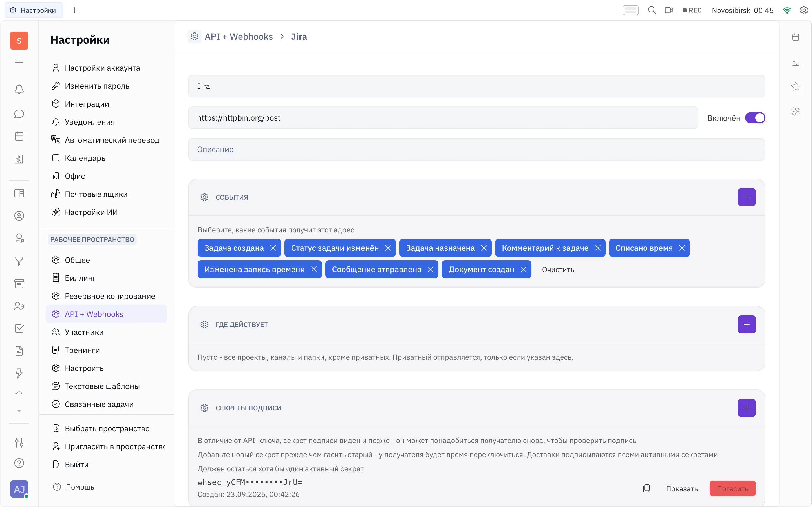Viewport: 812px width, 507px height.
Task: Disable the Включён webhook toggle
Action: pos(755,118)
